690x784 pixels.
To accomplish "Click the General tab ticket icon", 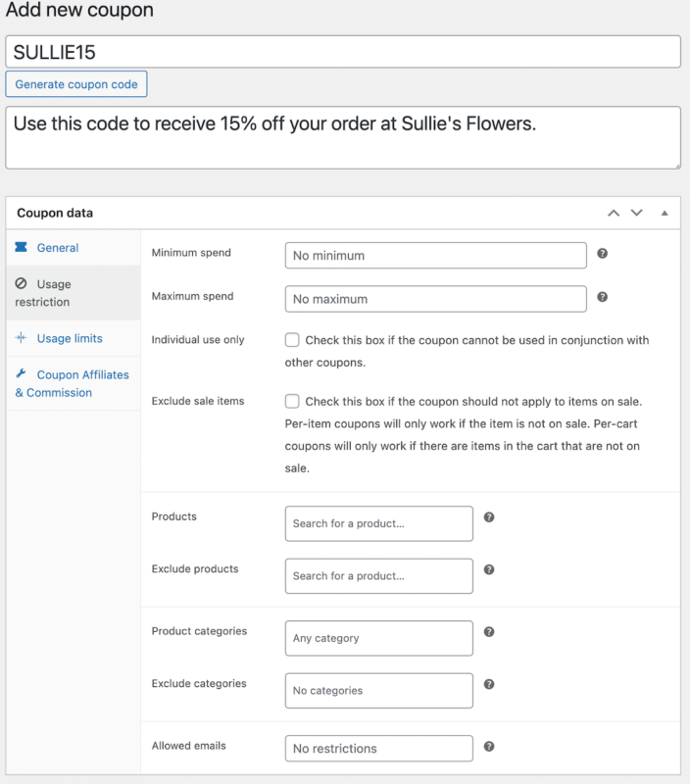I will tap(21, 247).
